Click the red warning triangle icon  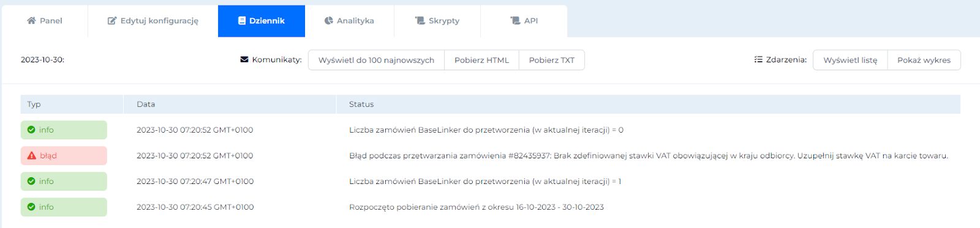pos(32,155)
